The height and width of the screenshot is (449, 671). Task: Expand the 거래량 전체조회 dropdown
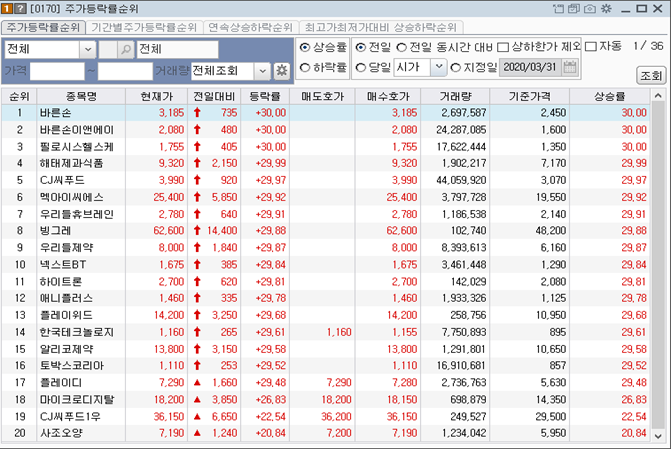(x=263, y=71)
